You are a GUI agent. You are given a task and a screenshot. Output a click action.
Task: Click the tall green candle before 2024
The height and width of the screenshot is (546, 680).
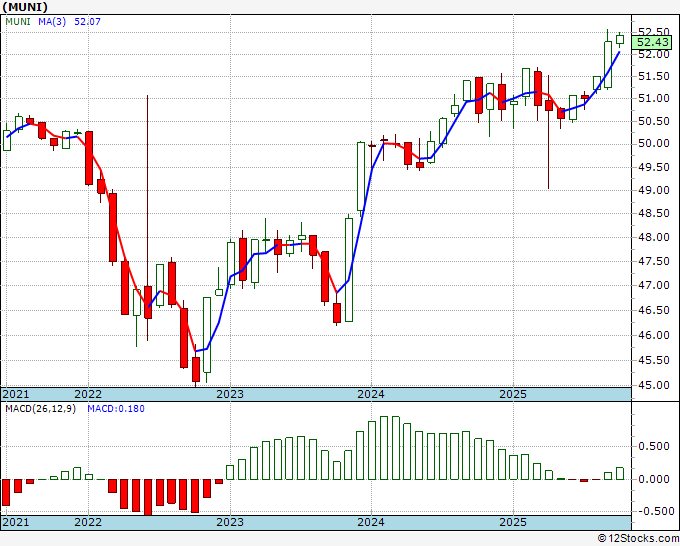[x=361, y=177]
